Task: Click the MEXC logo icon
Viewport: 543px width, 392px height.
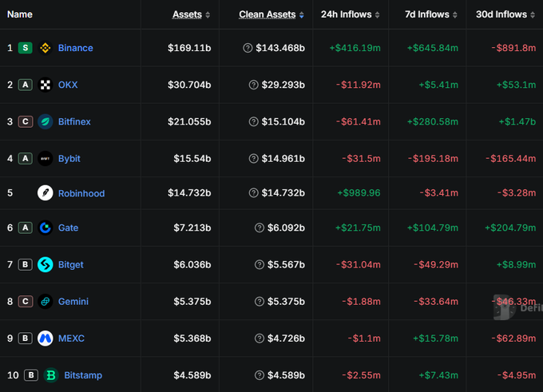Action: pos(45,339)
